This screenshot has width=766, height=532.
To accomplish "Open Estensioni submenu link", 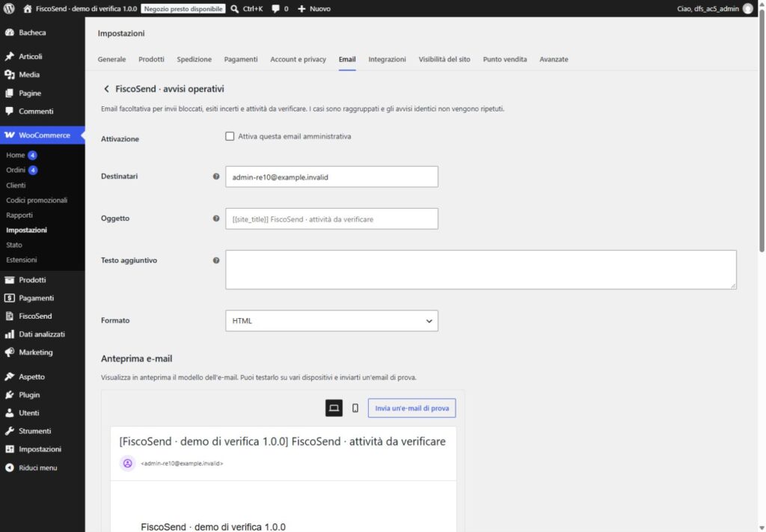I will tap(22, 260).
